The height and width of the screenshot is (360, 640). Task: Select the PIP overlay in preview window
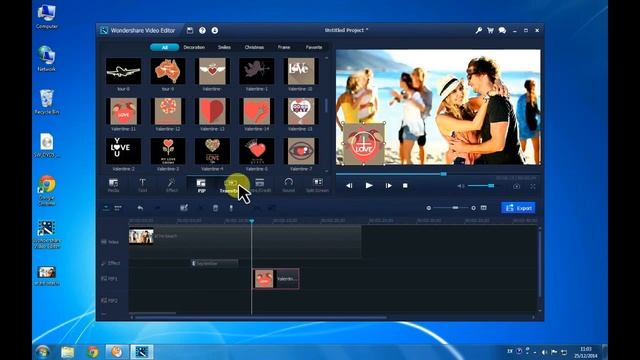coord(364,144)
